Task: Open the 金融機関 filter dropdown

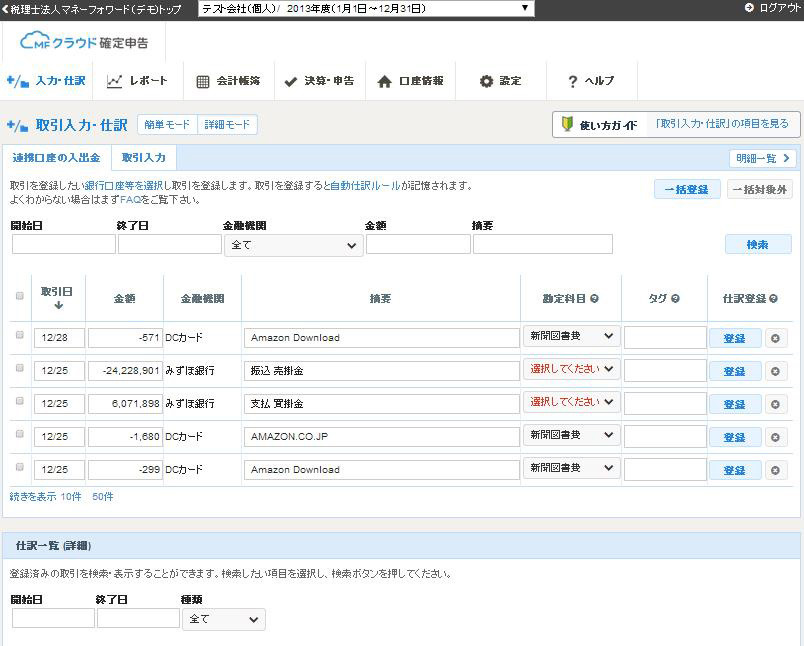Action: [294, 245]
